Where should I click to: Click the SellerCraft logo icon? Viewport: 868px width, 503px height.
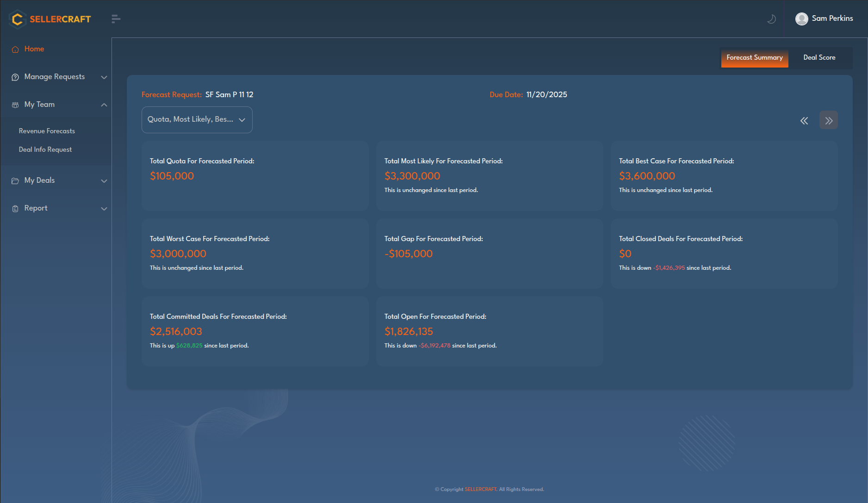pyautogui.click(x=18, y=19)
